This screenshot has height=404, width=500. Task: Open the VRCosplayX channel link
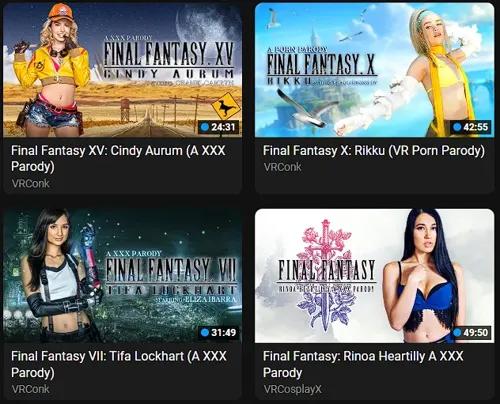[x=292, y=389]
